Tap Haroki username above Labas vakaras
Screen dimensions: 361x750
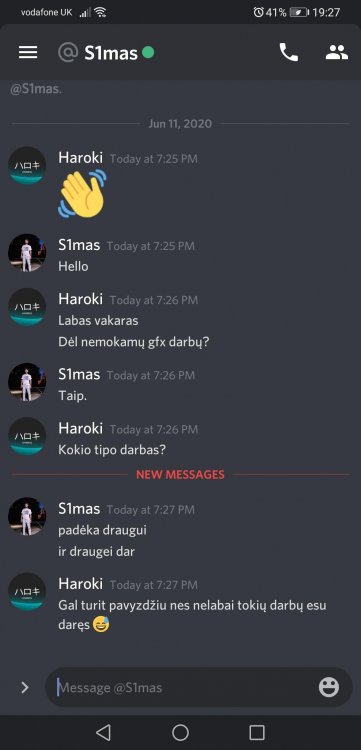80,299
